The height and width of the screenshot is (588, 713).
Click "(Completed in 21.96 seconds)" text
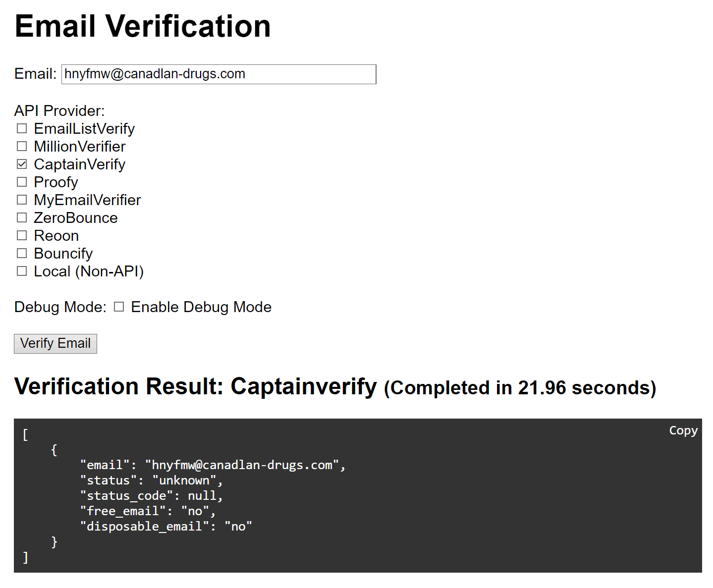[520, 388]
